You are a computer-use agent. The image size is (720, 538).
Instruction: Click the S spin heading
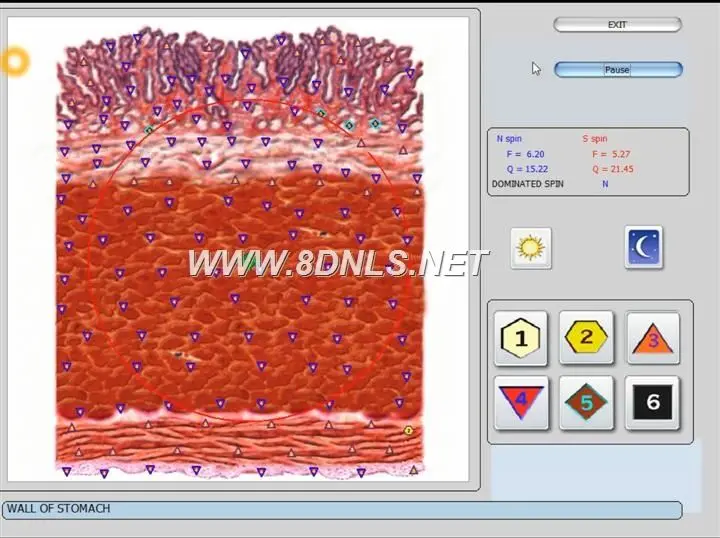click(595, 139)
